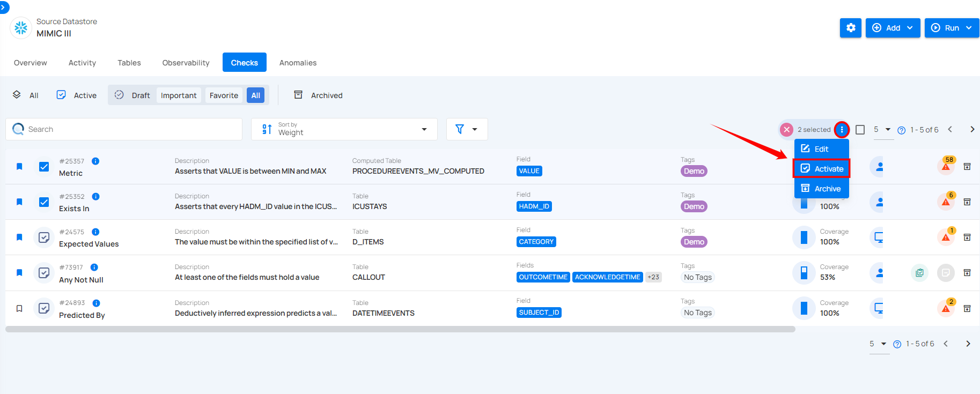Switch to the Observability tab

coord(186,63)
